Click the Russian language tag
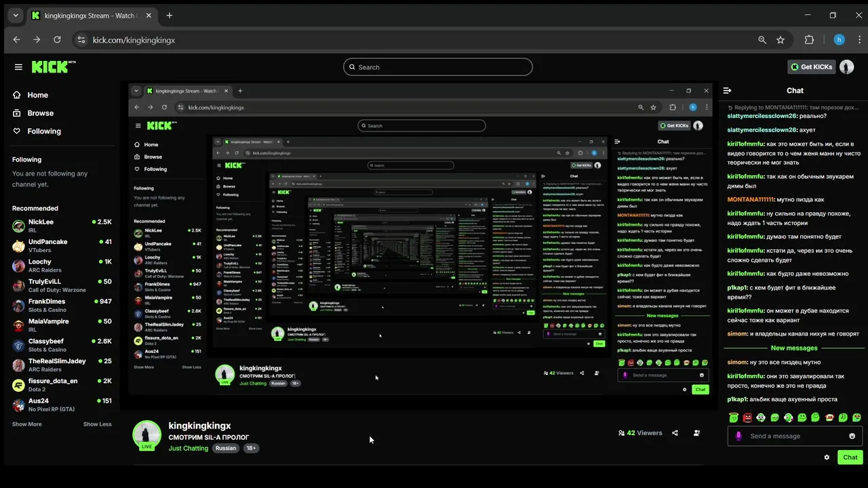 (226, 448)
